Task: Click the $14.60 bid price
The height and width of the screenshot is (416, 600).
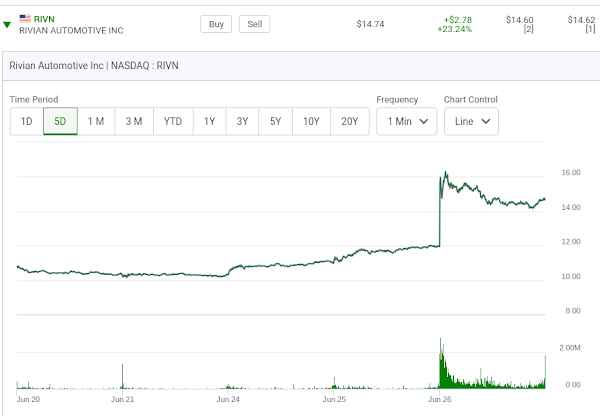Action: pyautogui.click(x=519, y=20)
